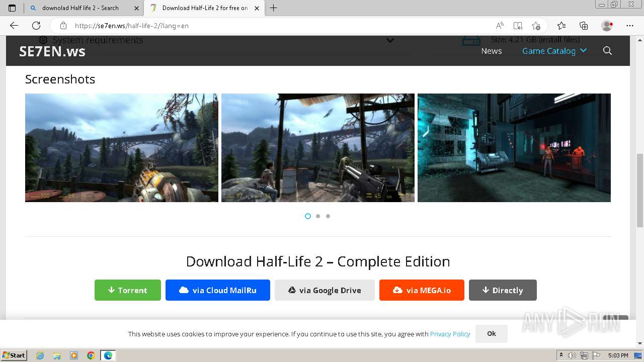Download via Google Drive button

coord(325,290)
